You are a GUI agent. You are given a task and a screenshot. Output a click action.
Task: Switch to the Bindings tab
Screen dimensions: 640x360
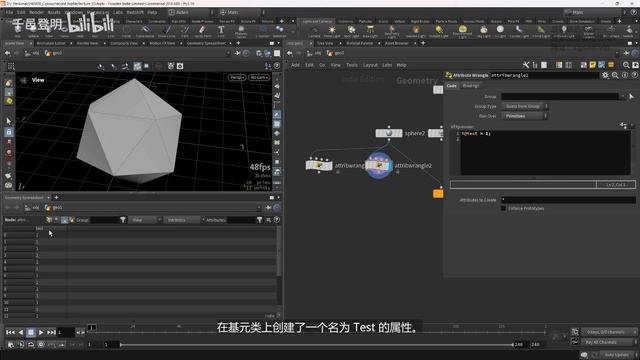[471, 86]
